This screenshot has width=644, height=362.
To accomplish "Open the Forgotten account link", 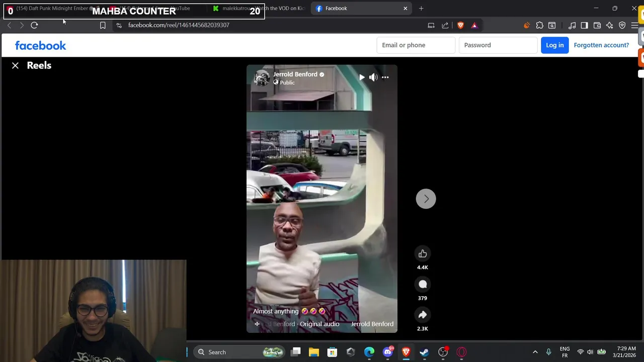I will tap(601, 45).
